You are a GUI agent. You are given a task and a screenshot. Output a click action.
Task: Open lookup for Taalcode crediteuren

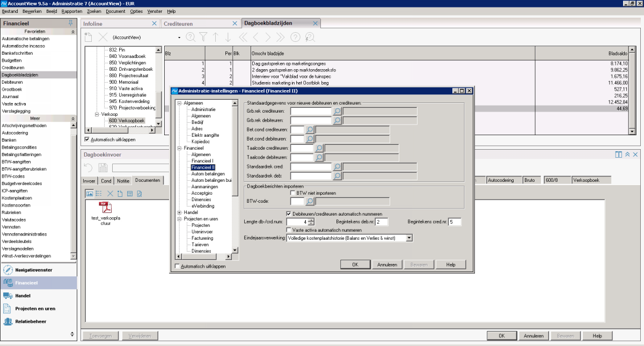tap(319, 148)
